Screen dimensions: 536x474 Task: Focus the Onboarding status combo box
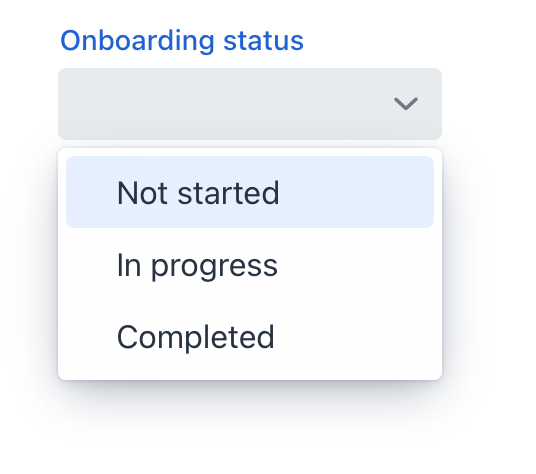click(250, 104)
